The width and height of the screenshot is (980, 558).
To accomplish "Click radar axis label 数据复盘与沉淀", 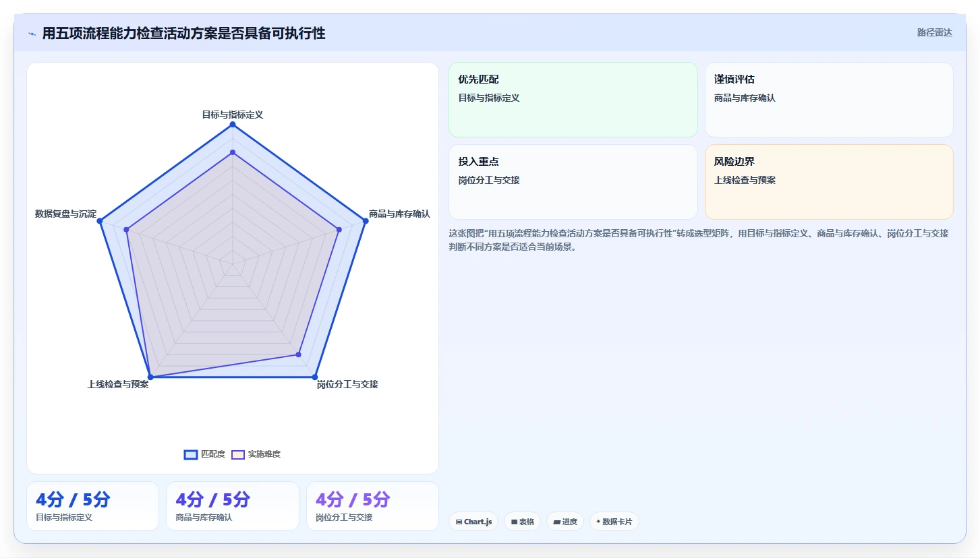I will click(65, 214).
